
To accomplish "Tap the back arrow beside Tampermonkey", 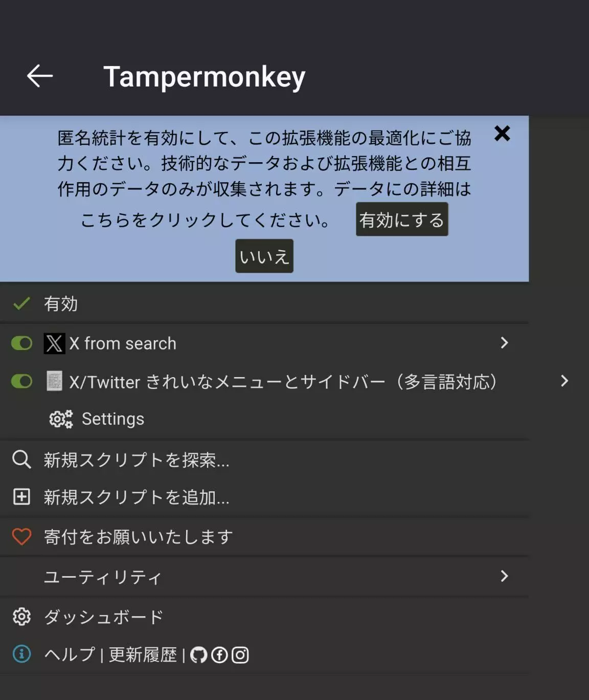I will [40, 76].
